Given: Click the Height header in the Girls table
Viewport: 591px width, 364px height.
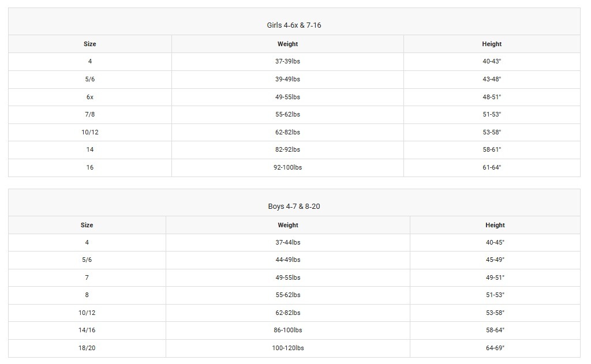Looking at the screenshot, I should point(492,44).
